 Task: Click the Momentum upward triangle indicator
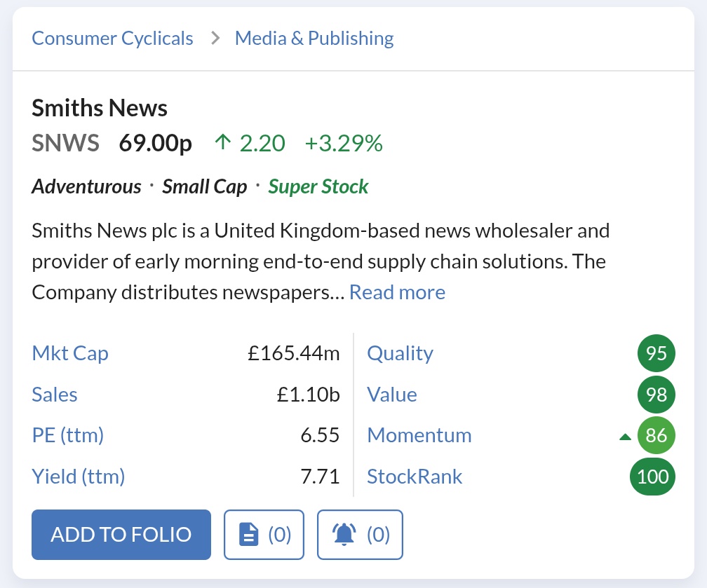click(x=626, y=437)
